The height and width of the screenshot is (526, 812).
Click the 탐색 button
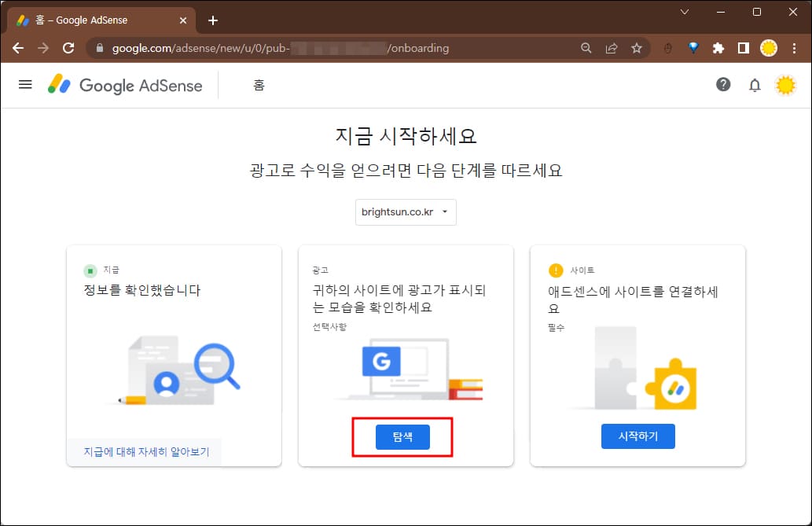402,437
